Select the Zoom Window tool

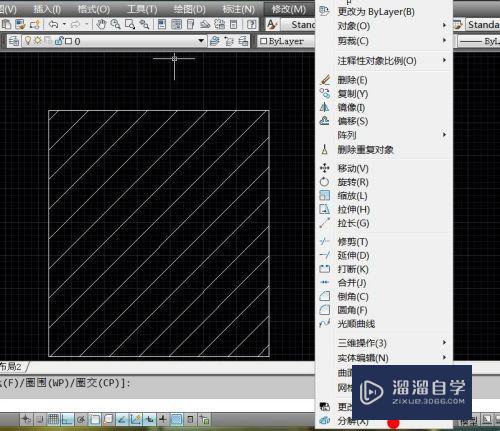point(130,24)
